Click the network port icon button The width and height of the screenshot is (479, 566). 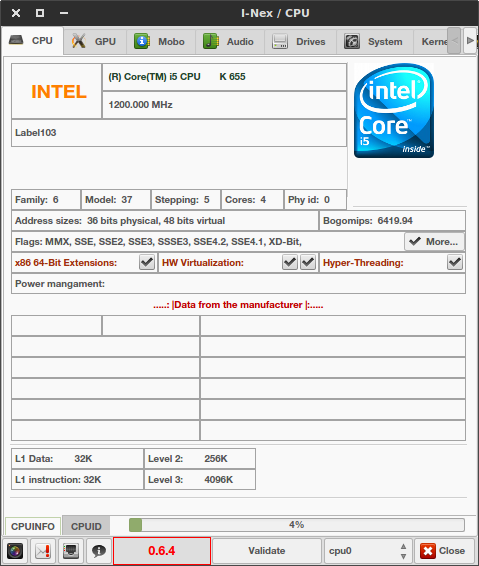71,551
